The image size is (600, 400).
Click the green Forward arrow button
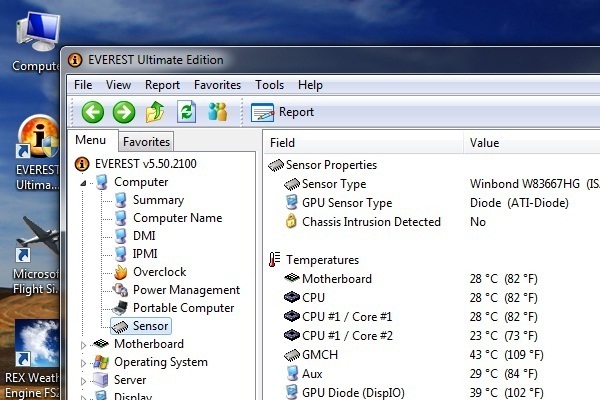pos(124,112)
